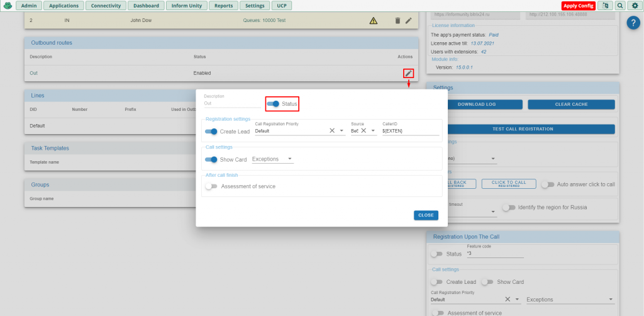The image size is (644, 316).
Task: Click the 'Enabled' status of Out route
Action: pos(202,73)
